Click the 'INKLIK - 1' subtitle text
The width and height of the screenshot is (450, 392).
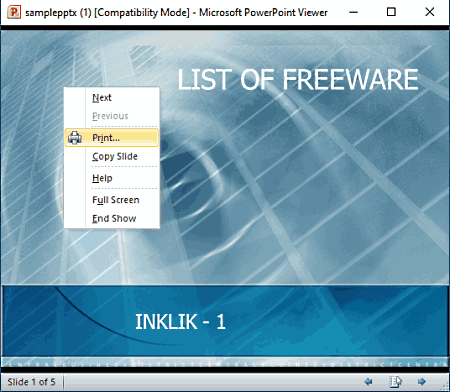point(180,322)
